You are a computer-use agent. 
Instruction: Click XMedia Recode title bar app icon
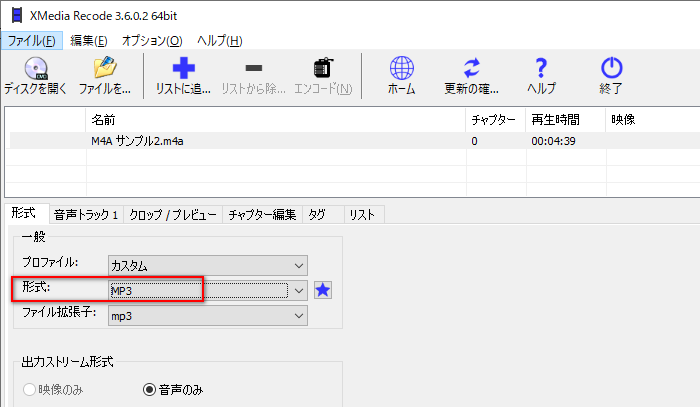pyautogui.click(x=17, y=16)
